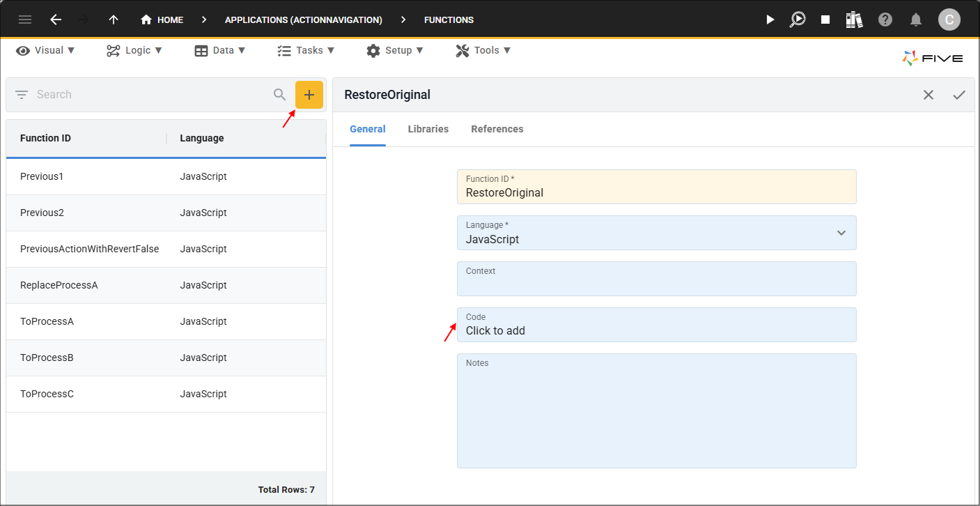Click Code field to add code

(x=657, y=325)
